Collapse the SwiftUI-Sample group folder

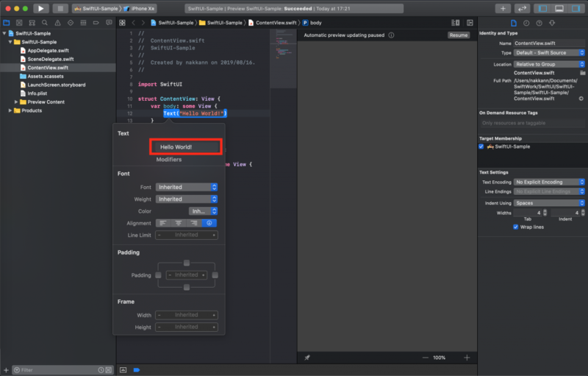click(10, 42)
